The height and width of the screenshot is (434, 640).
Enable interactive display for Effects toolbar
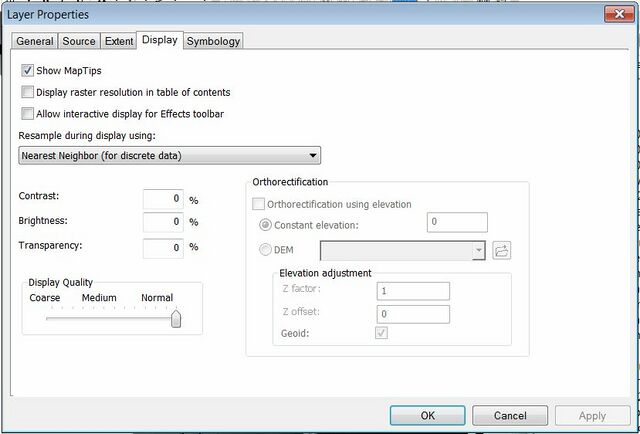27,114
